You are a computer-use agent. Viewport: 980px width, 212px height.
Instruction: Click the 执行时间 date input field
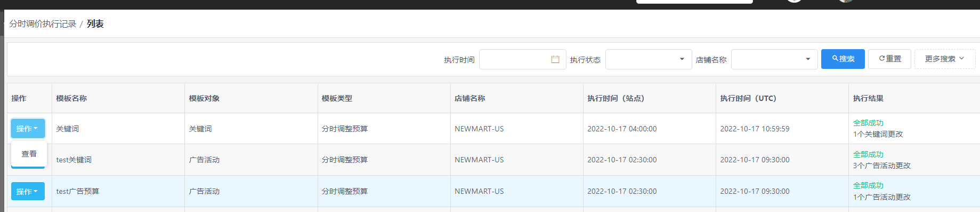click(522, 59)
